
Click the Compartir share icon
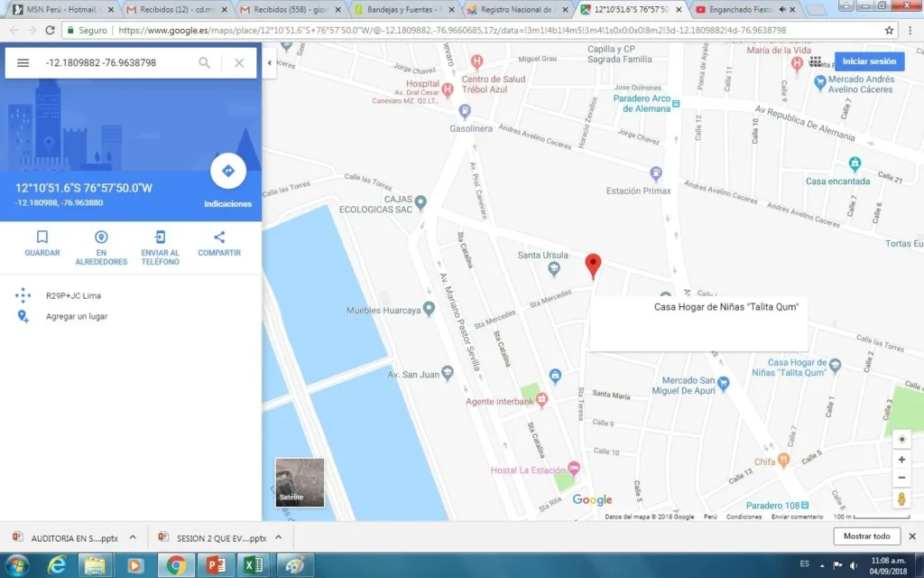click(x=219, y=238)
